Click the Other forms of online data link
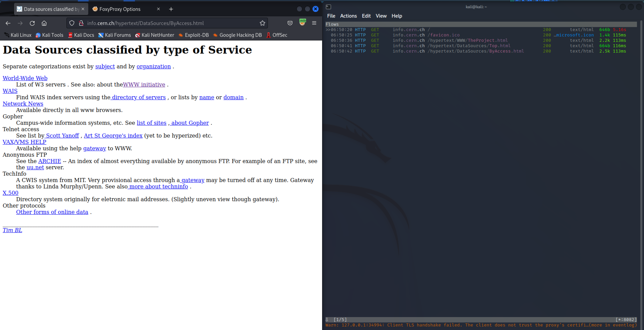 [52, 212]
